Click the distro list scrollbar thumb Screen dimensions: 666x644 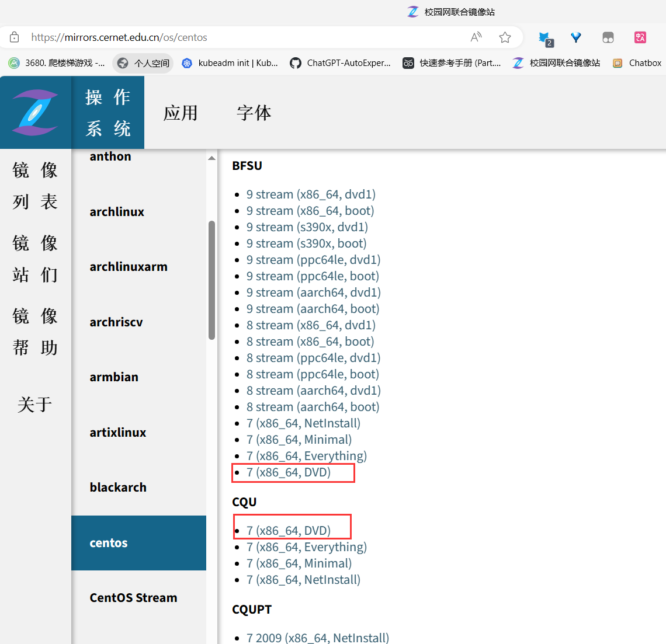tap(211, 280)
